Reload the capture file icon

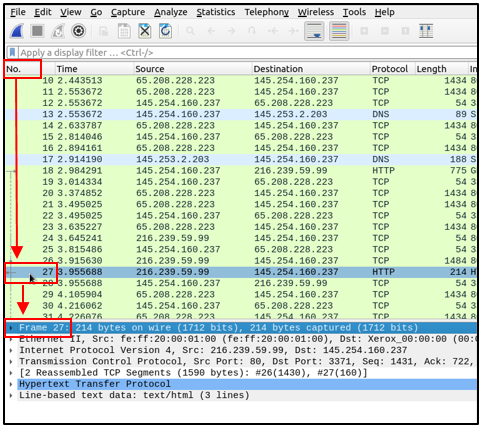point(165,31)
